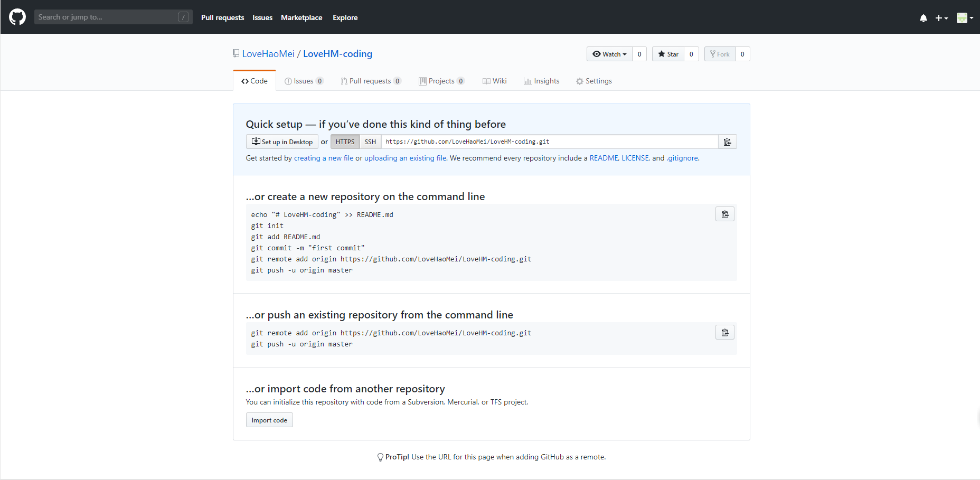Select the HTTPS clone protocol
The height and width of the screenshot is (480, 980).
click(x=345, y=142)
